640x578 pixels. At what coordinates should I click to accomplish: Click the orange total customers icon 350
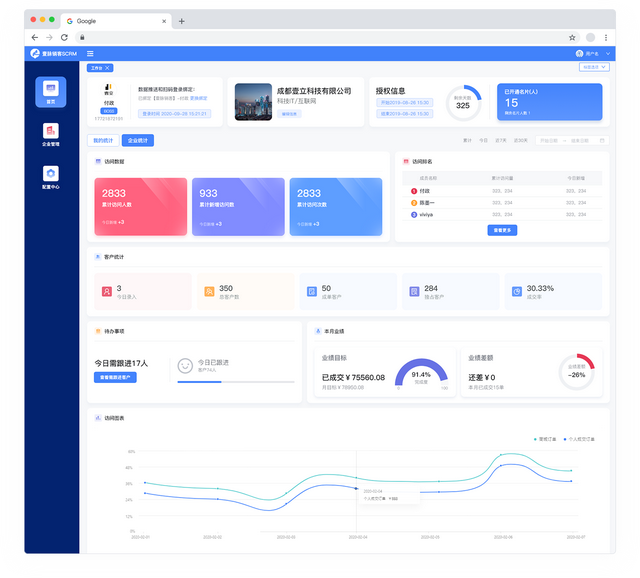209,291
